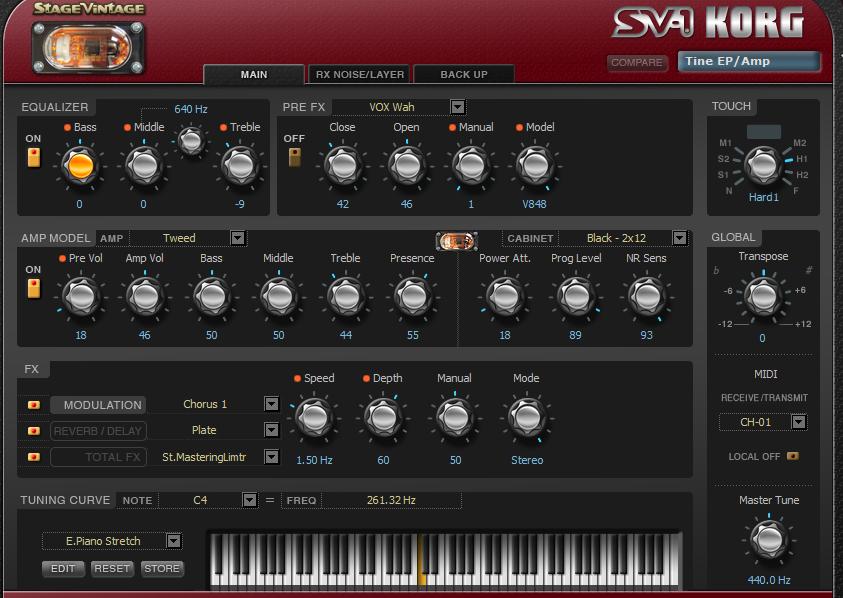843x598 pixels.
Task: Toggle the Amp Model ON switch
Action: pos(33,288)
